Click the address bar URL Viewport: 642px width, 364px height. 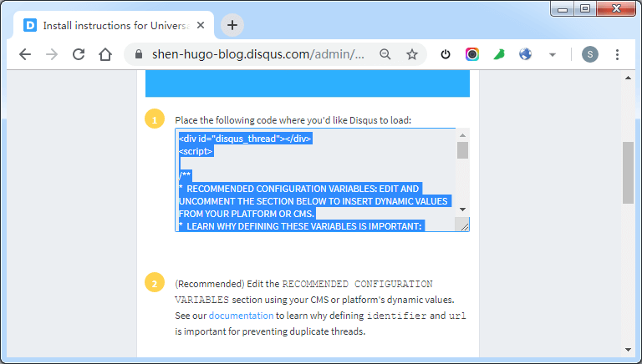(258, 54)
